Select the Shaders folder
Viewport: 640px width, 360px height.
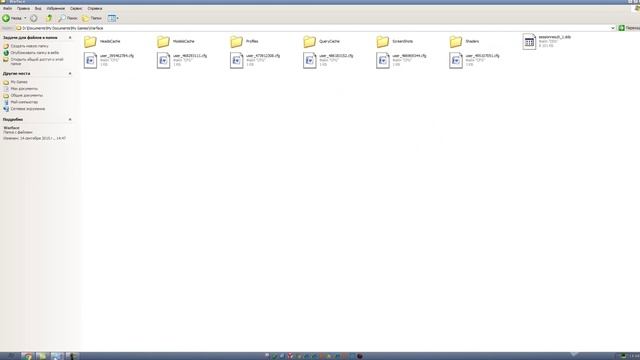464,41
